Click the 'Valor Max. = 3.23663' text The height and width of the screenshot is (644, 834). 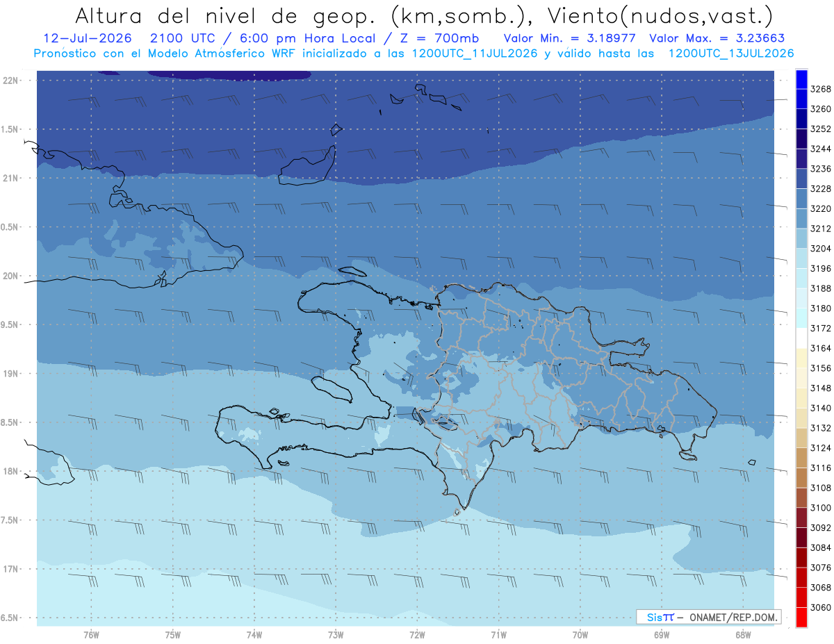tap(718, 38)
